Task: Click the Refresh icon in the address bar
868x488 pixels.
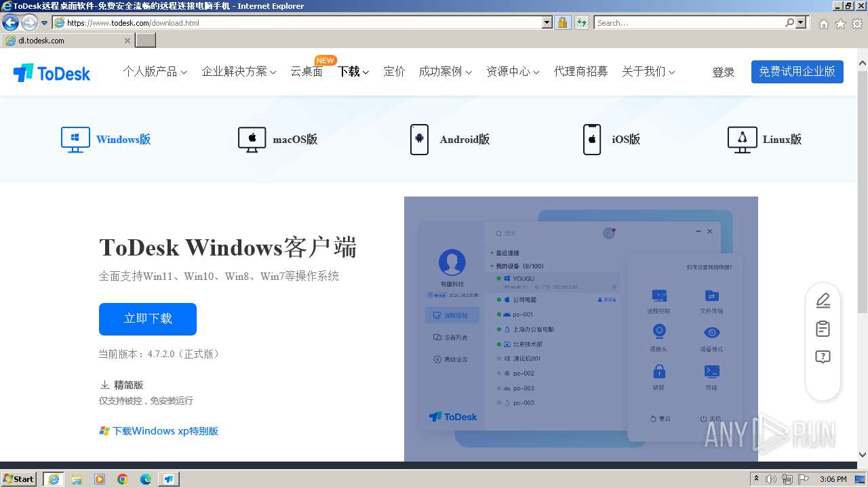Action: pos(581,23)
